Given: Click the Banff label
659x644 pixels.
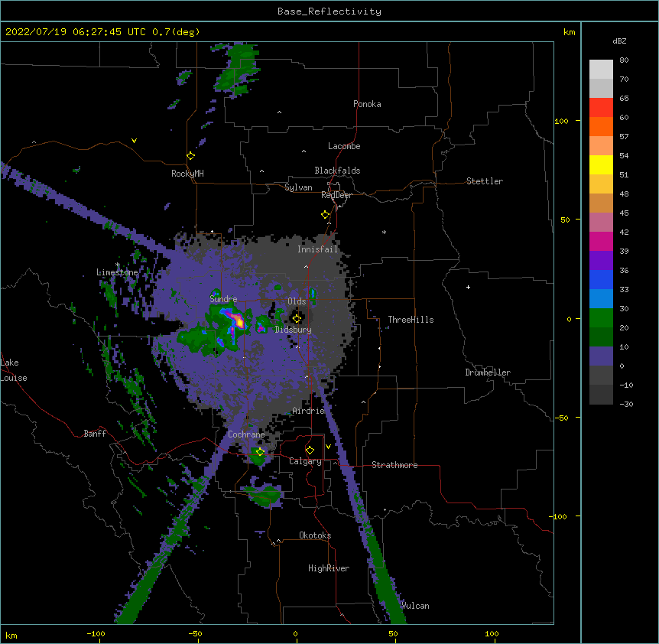Looking at the screenshot, I should [x=95, y=434].
